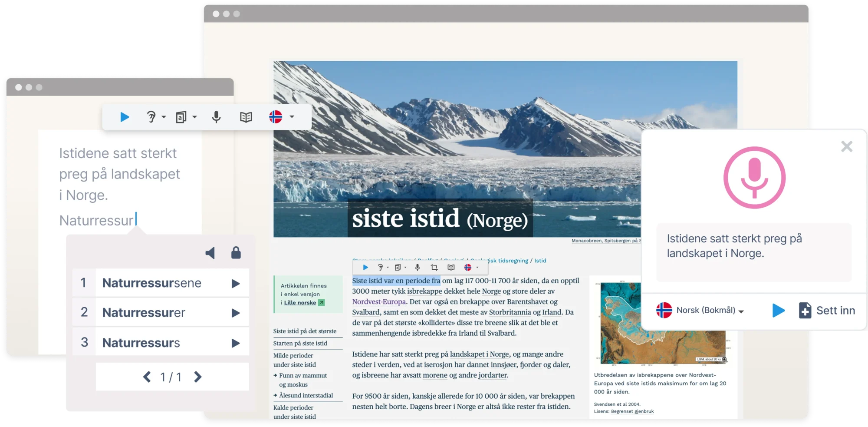The height and width of the screenshot is (427, 868).
Task: Click the Sett inn button
Action: [827, 310]
